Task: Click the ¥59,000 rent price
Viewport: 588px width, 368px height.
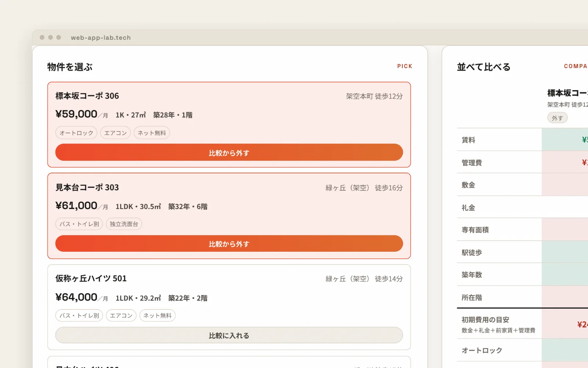Action: coord(76,114)
